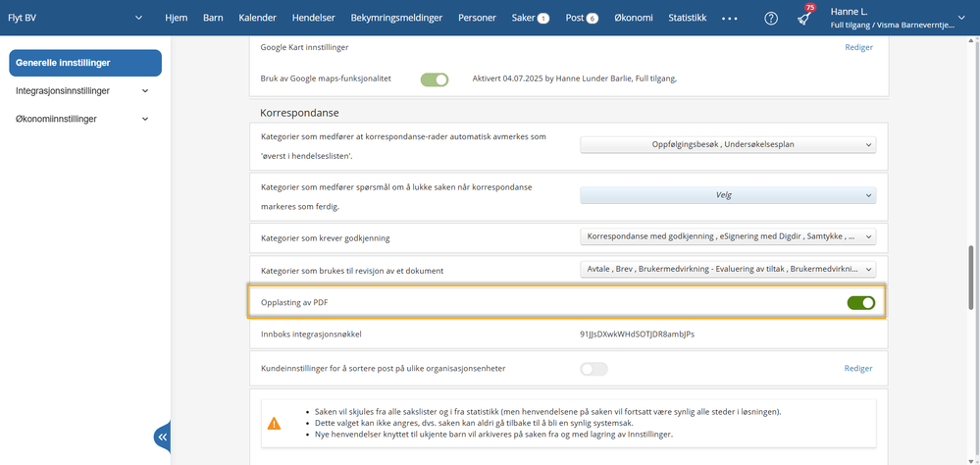Open Bekymringsmeldinger in the navbar
The width and height of the screenshot is (980, 465).
tap(397, 18)
